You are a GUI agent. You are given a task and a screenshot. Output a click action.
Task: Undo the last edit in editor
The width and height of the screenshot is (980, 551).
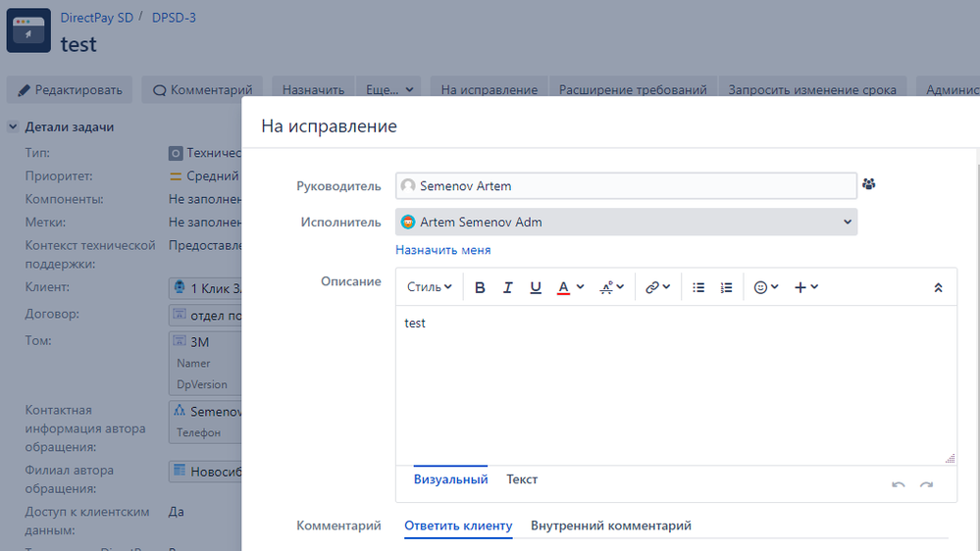coord(899,484)
